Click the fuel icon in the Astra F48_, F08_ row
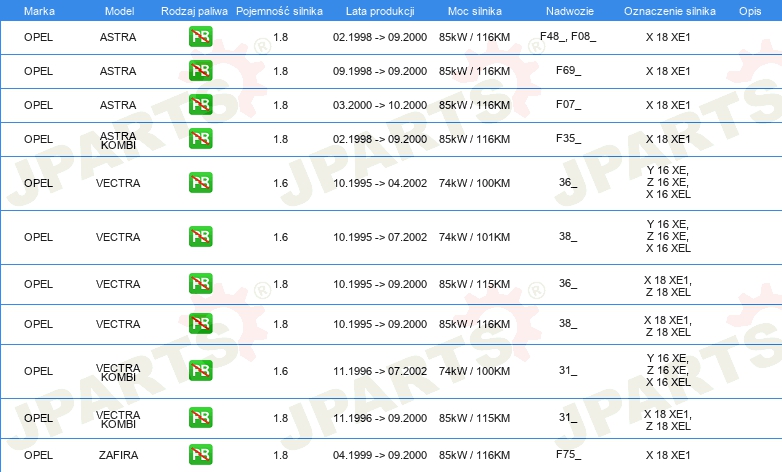782x472 pixels. (200, 37)
